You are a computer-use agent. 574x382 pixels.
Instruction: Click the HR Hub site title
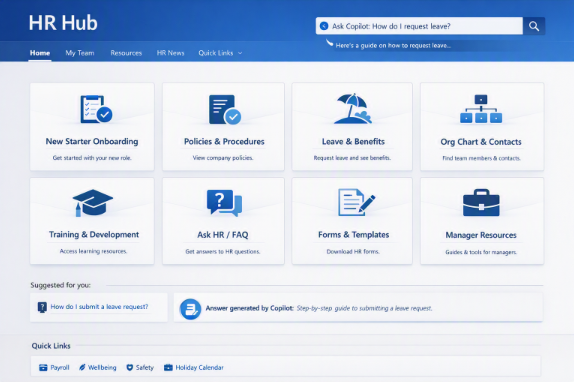[63, 23]
